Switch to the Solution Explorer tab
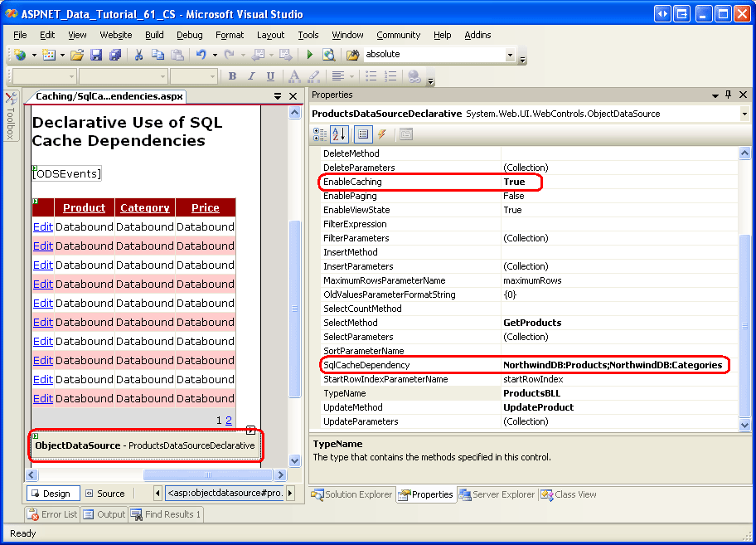 (x=351, y=494)
